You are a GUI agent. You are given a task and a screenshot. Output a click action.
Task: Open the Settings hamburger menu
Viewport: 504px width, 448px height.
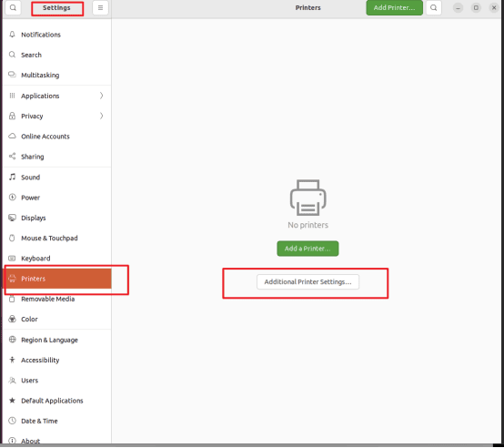[100, 7]
